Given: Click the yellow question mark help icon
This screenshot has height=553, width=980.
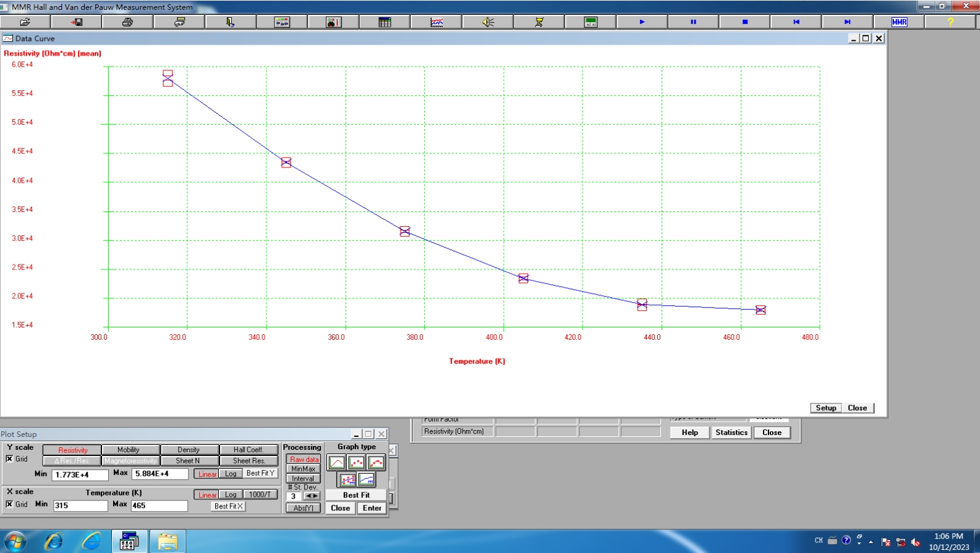Looking at the screenshot, I should click(x=950, y=22).
